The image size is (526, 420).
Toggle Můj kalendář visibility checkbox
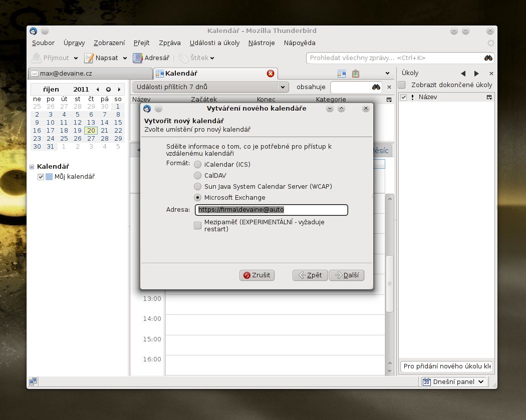click(x=41, y=177)
